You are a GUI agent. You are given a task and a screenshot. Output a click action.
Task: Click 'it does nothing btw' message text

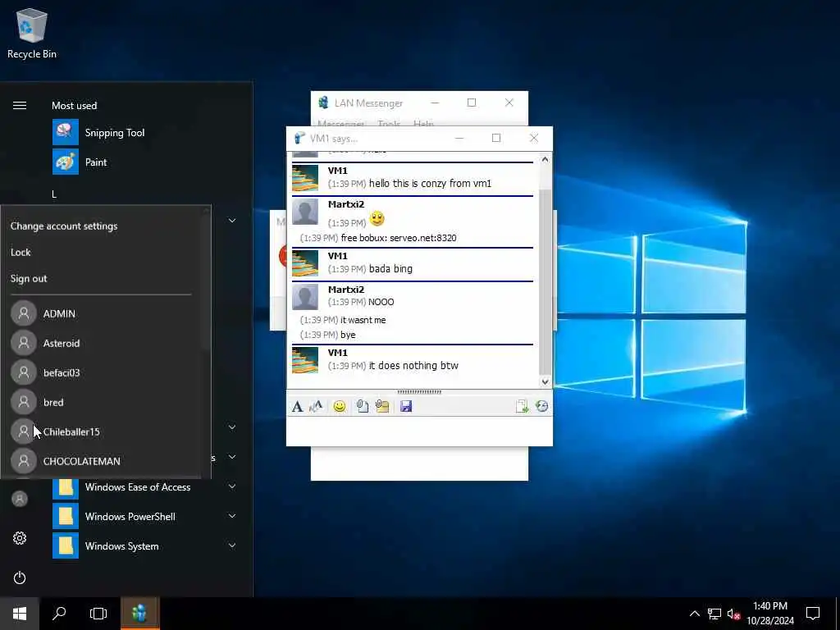[x=413, y=365]
